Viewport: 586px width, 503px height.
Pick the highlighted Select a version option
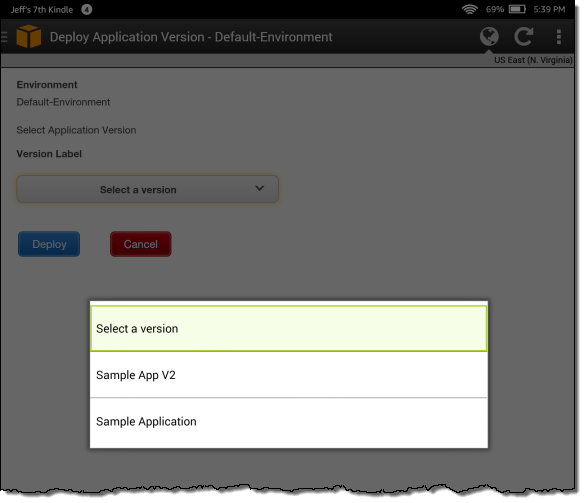point(289,328)
